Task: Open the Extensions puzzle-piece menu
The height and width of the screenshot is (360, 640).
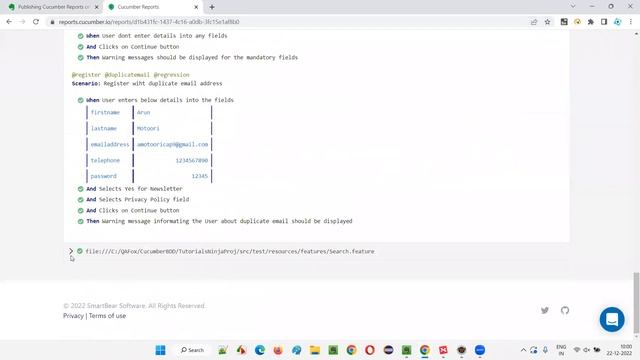Action: point(591,22)
